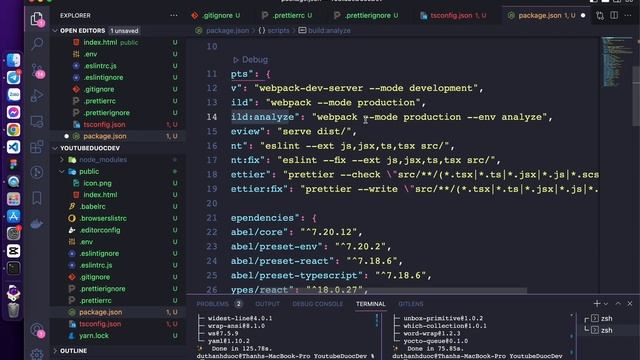
Task: Click the Debug code lens above scripts
Action: (x=250, y=60)
